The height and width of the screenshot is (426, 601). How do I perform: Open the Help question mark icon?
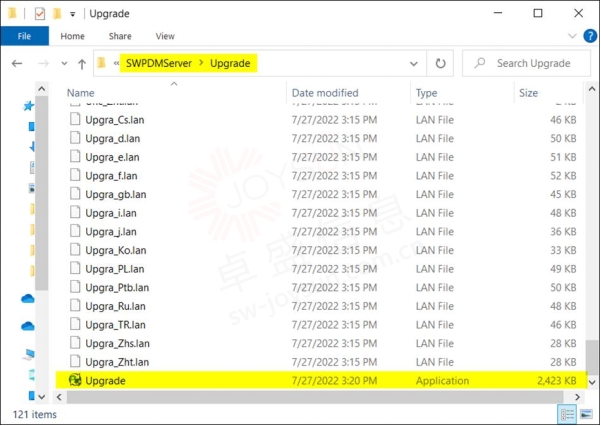(590, 36)
